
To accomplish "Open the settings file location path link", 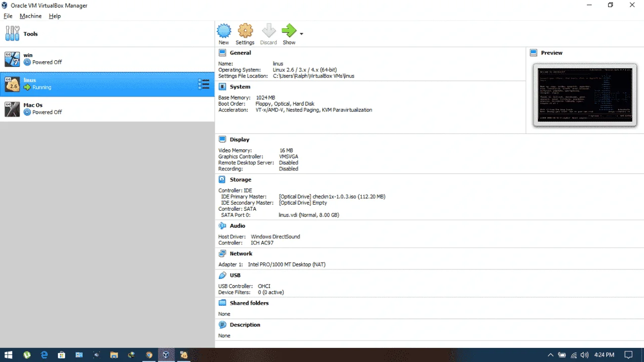I will [x=314, y=76].
